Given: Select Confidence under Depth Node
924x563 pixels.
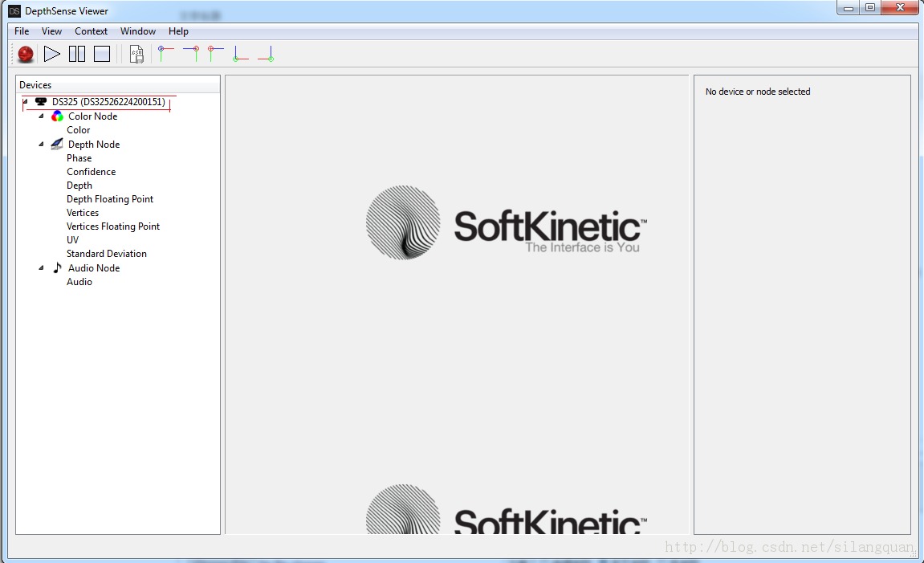Looking at the screenshot, I should 91,172.
